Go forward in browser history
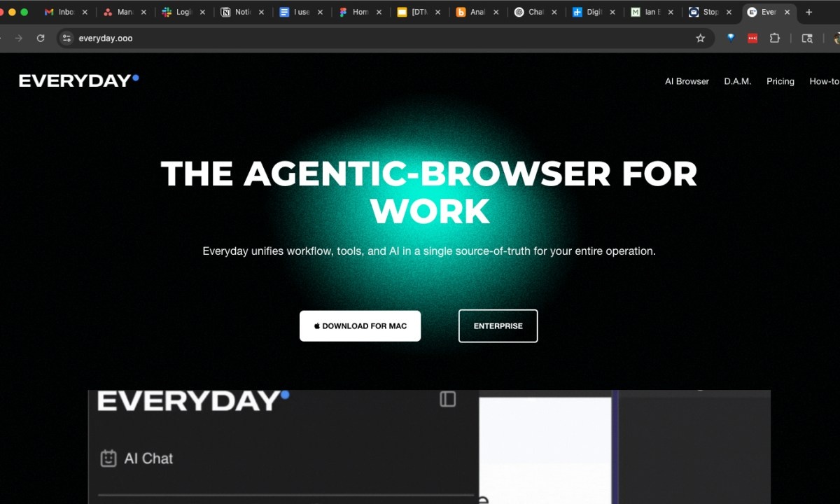This screenshot has height=504, width=840. coord(19,38)
